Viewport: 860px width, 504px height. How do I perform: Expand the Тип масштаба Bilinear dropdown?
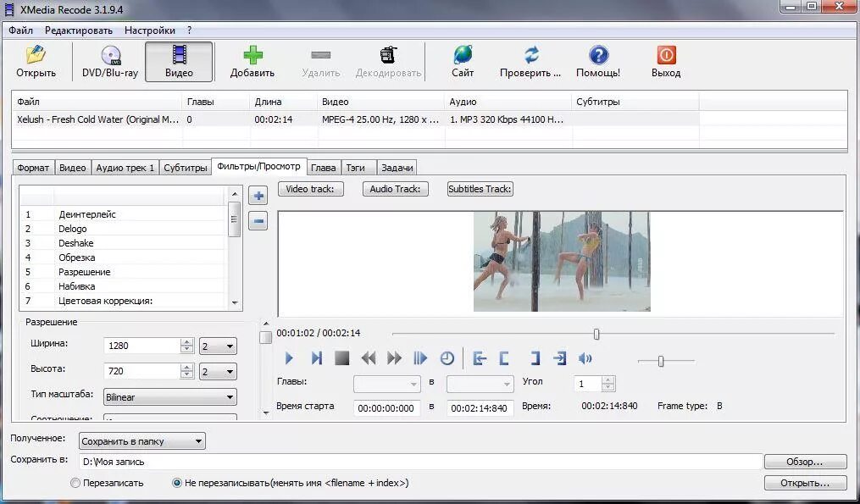(170, 397)
